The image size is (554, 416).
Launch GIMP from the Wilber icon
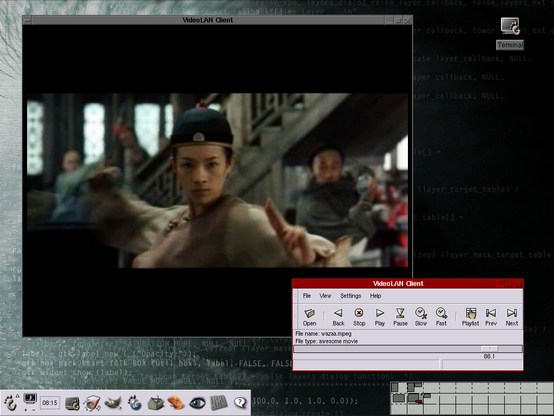[113, 403]
